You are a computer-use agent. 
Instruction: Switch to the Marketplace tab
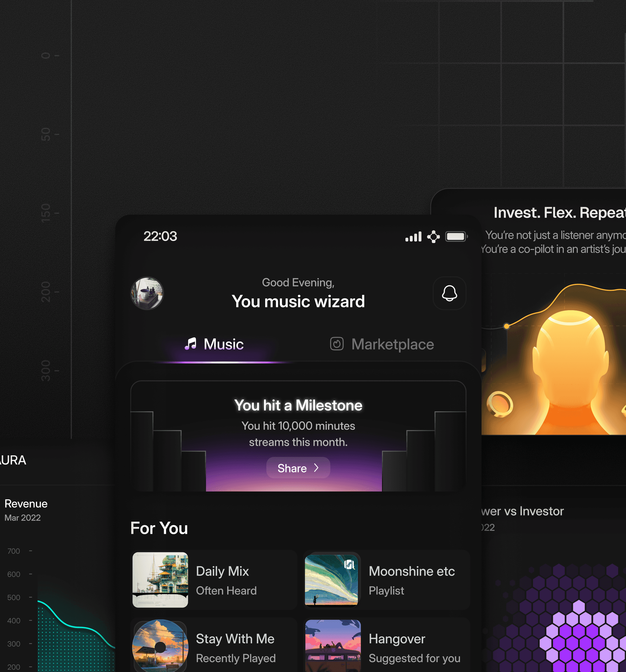392,344
